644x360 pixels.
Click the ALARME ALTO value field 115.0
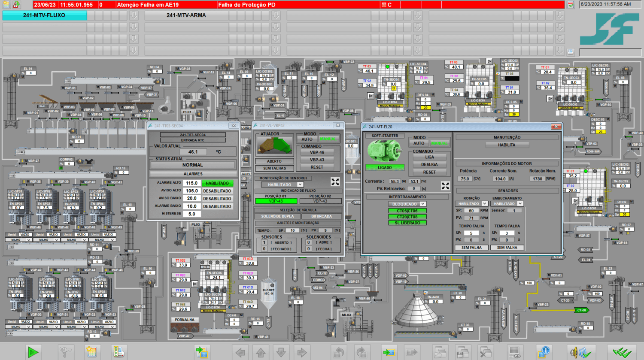point(192,183)
